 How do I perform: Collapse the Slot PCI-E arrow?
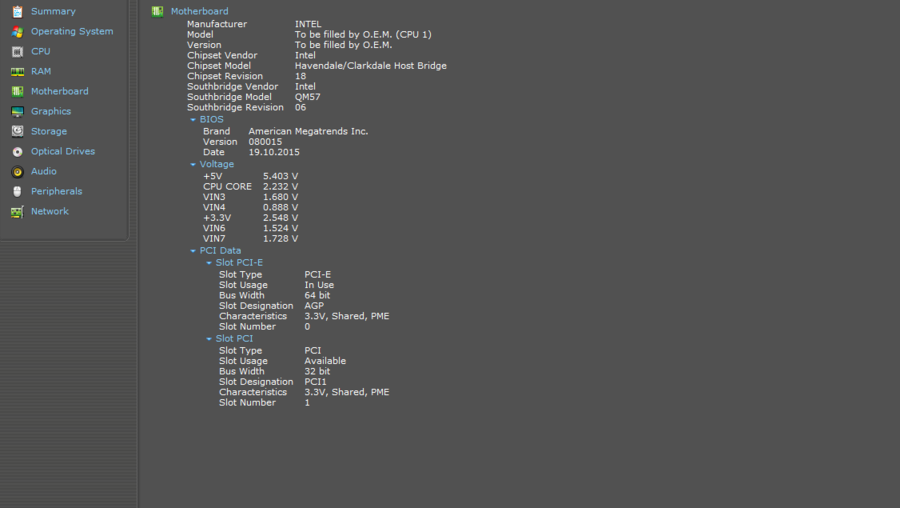(x=209, y=263)
